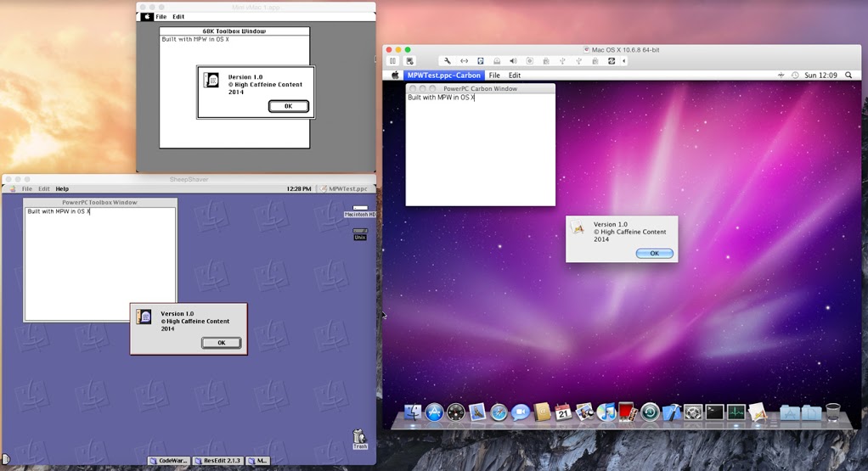Open App Store in the guest dock
The height and width of the screenshot is (471, 868).
click(x=434, y=412)
